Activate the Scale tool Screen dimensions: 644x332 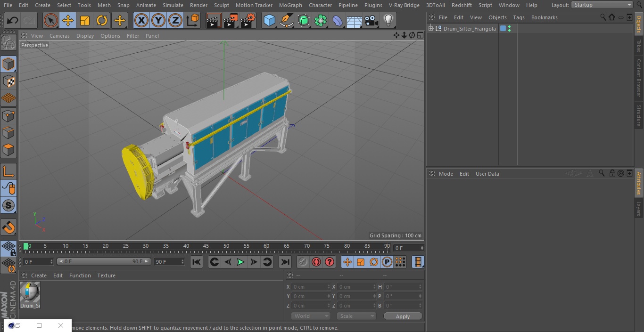click(85, 20)
